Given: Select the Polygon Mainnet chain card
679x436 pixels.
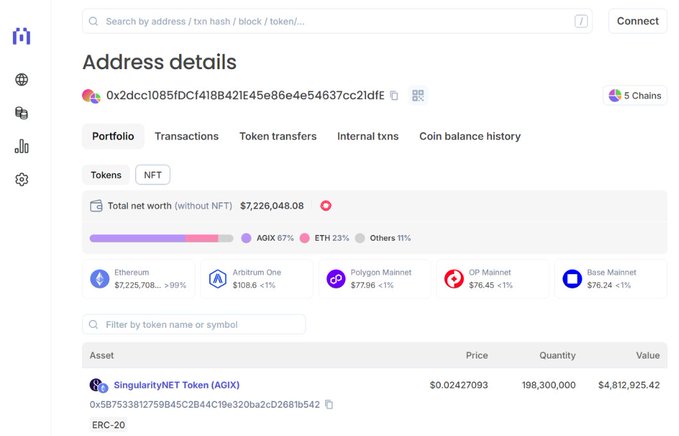Looking at the screenshot, I should click(x=375, y=279).
